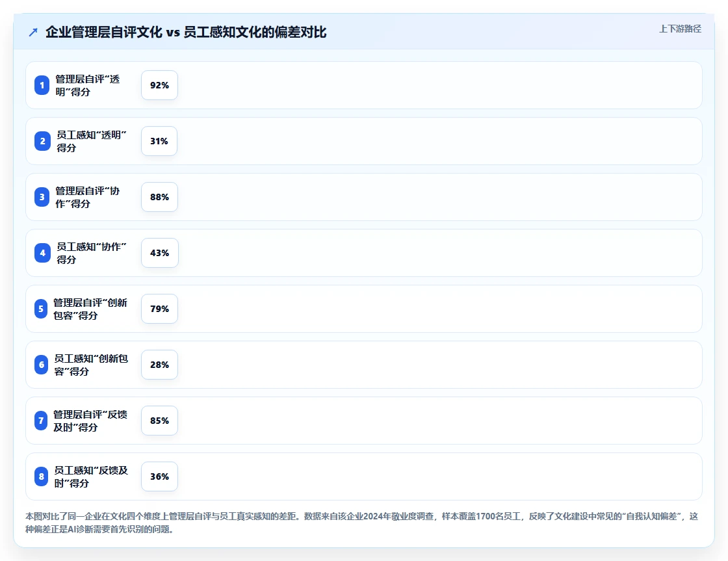The image size is (728, 561).
Task: Click the label 管理层自评“创新包容”得分
Action: click(x=90, y=309)
